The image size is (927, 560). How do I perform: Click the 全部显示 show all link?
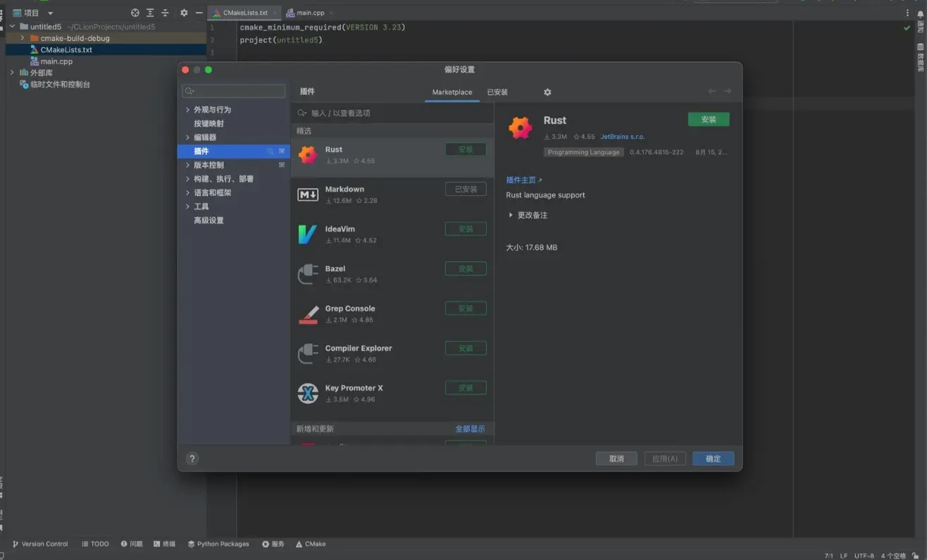click(470, 429)
